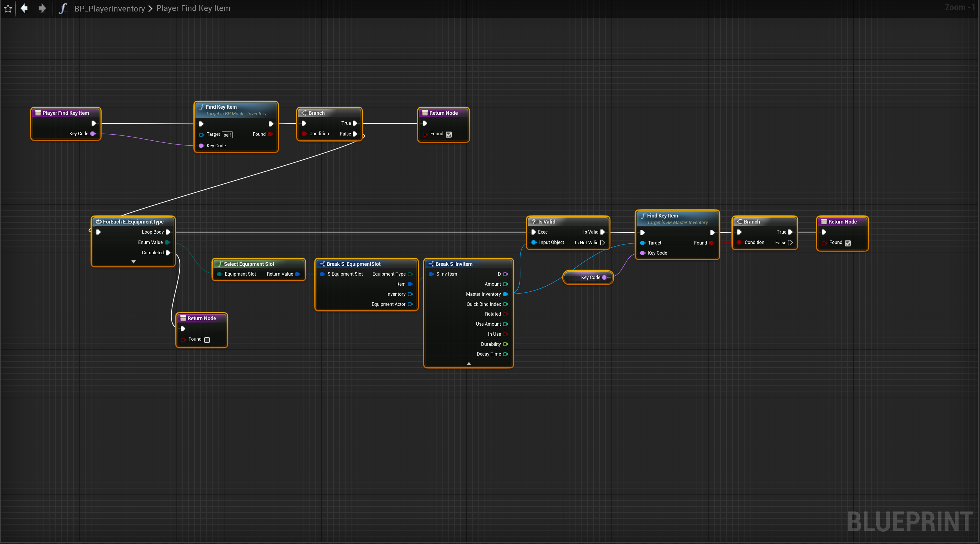This screenshot has width=980, height=544.
Task: Expand the ForEach E_EquipmentType node pins
Action: point(133,261)
